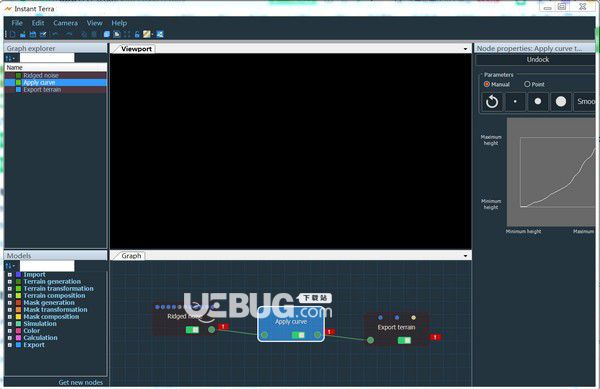The width and height of the screenshot is (600, 389).
Task: Click the Undock button
Action: click(538, 60)
